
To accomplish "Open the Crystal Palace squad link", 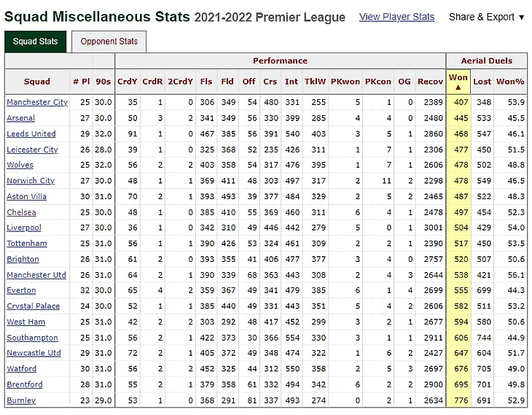I will (34, 306).
